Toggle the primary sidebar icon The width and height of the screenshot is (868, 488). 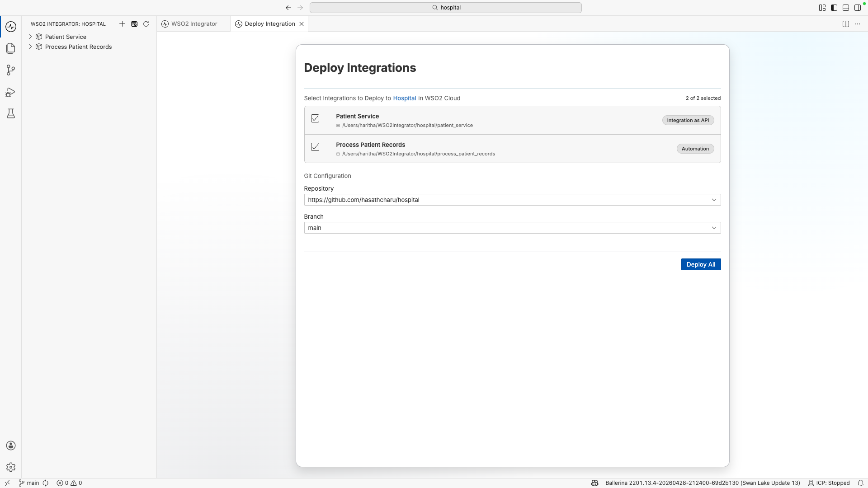click(x=834, y=8)
